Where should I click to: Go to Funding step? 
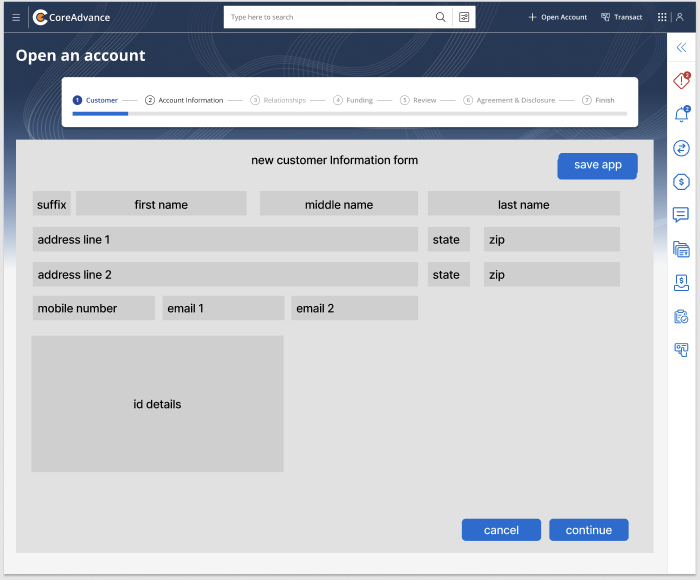353,100
